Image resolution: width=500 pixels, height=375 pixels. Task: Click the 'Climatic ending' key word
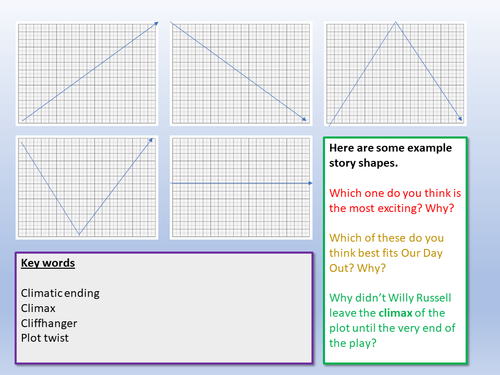pos(60,293)
